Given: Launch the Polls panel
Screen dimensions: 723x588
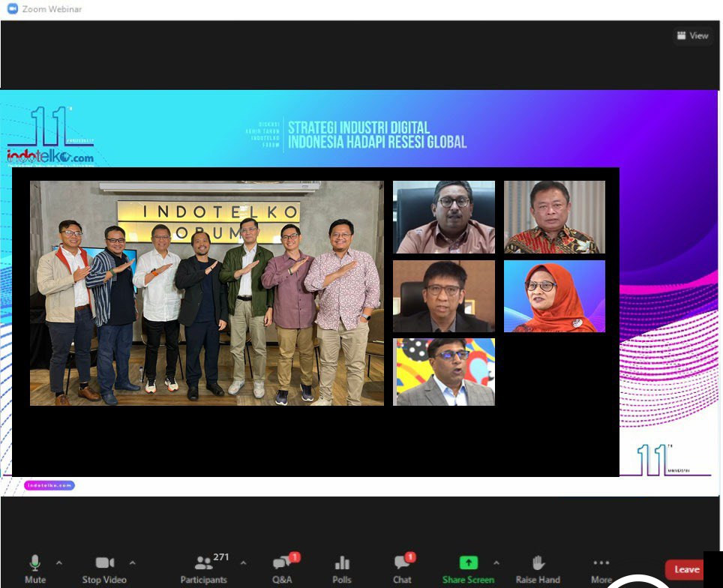Looking at the screenshot, I should 341,568.
